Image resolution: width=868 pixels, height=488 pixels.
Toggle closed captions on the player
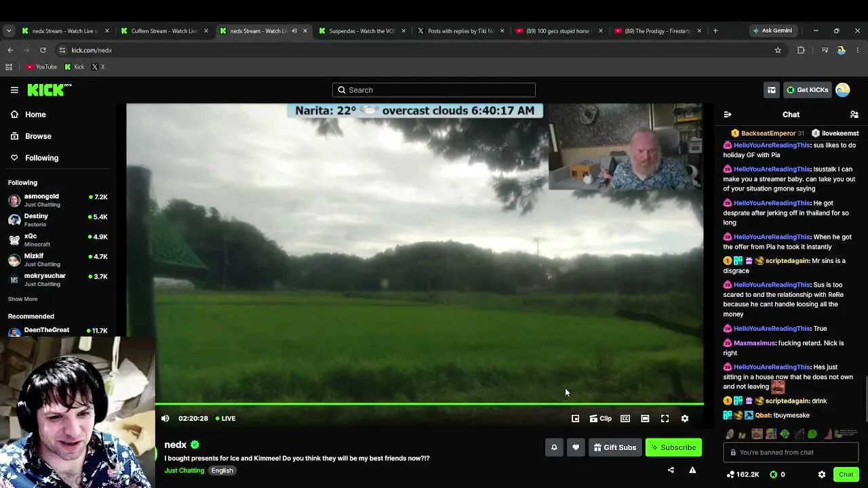(x=625, y=418)
